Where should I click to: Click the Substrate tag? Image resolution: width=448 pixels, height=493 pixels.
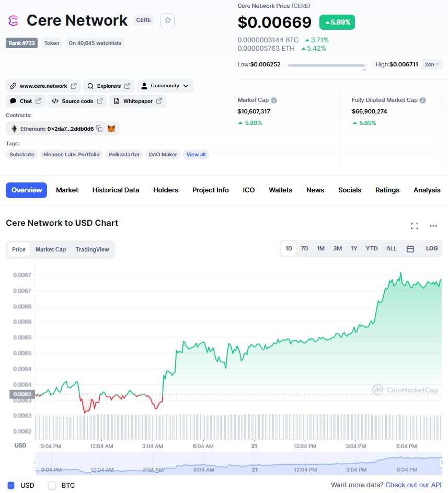pyautogui.click(x=21, y=155)
